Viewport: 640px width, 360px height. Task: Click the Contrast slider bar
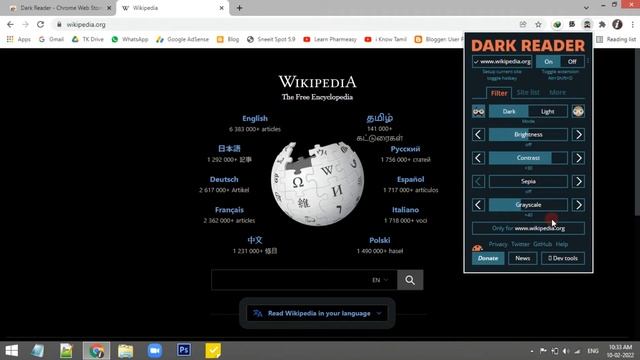click(x=528, y=158)
